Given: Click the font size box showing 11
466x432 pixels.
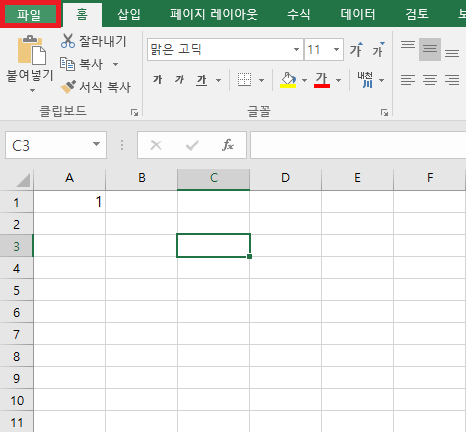Looking at the screenshot, I should pos(318,50).
